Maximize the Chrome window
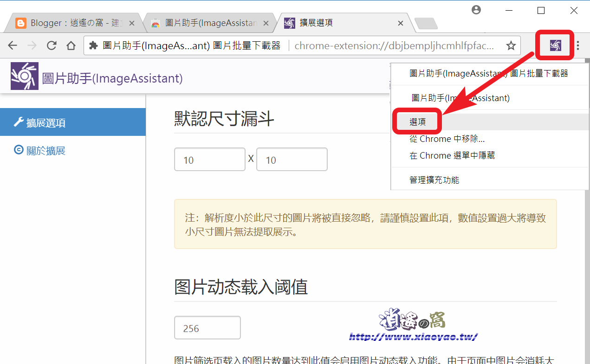This screenshot has height=364, width=590. pyautogui.click(x=541, y=10)
